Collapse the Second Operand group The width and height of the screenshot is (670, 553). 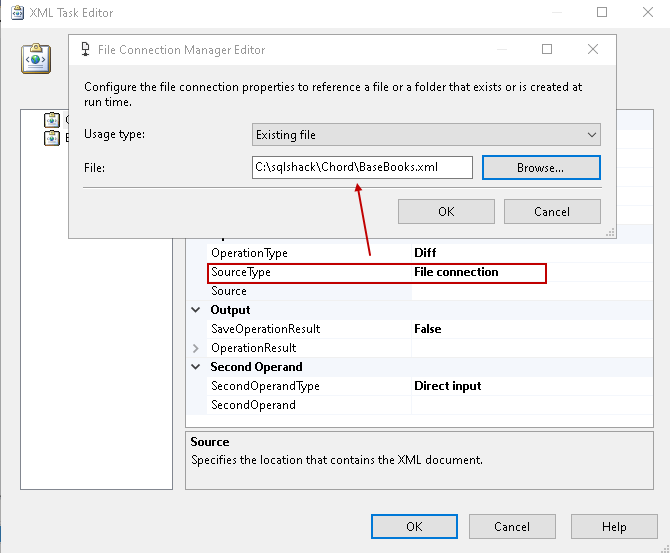coord(196,367)
